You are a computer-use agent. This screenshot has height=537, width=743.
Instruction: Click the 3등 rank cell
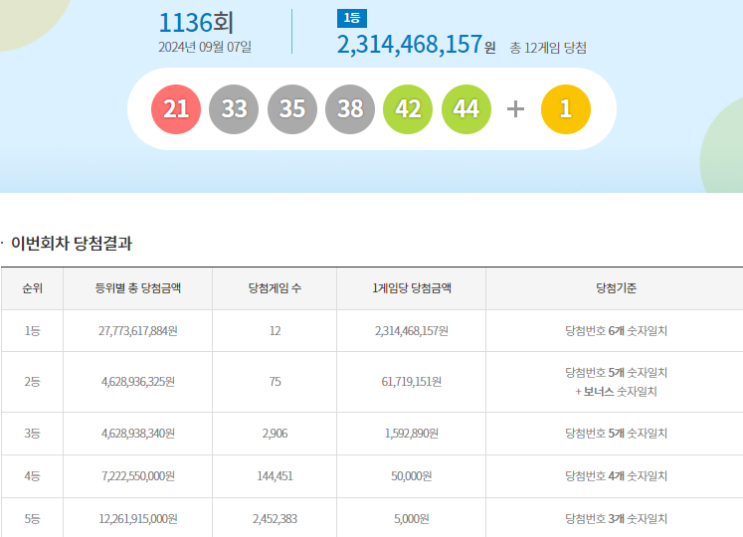coord(32,433)
